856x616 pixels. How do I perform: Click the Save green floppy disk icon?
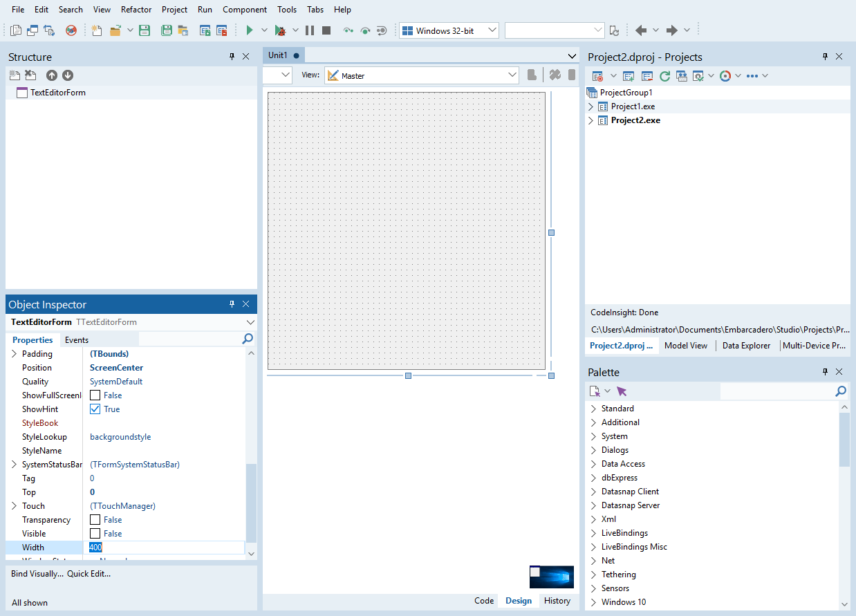pos(145,30)
